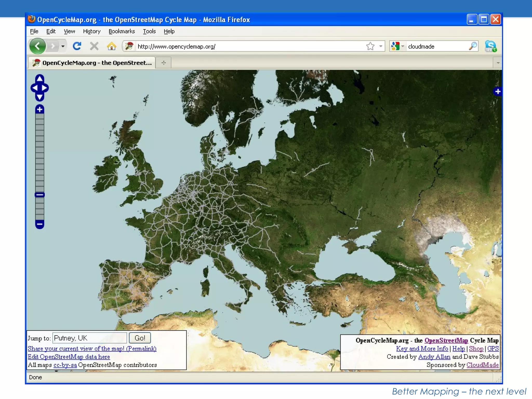Reload the current page

(77, 46)
